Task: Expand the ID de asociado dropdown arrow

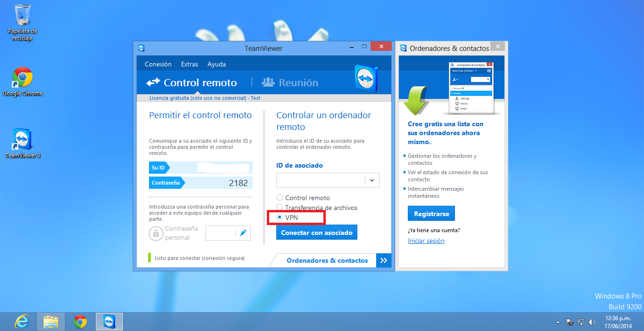Action: pos(372,180)
